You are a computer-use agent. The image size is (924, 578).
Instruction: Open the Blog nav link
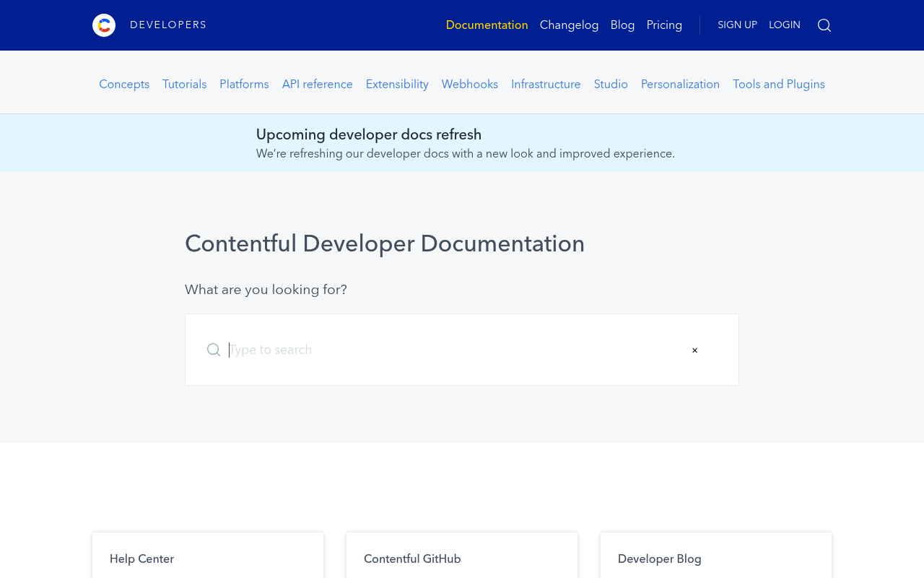tap(623, 25)
